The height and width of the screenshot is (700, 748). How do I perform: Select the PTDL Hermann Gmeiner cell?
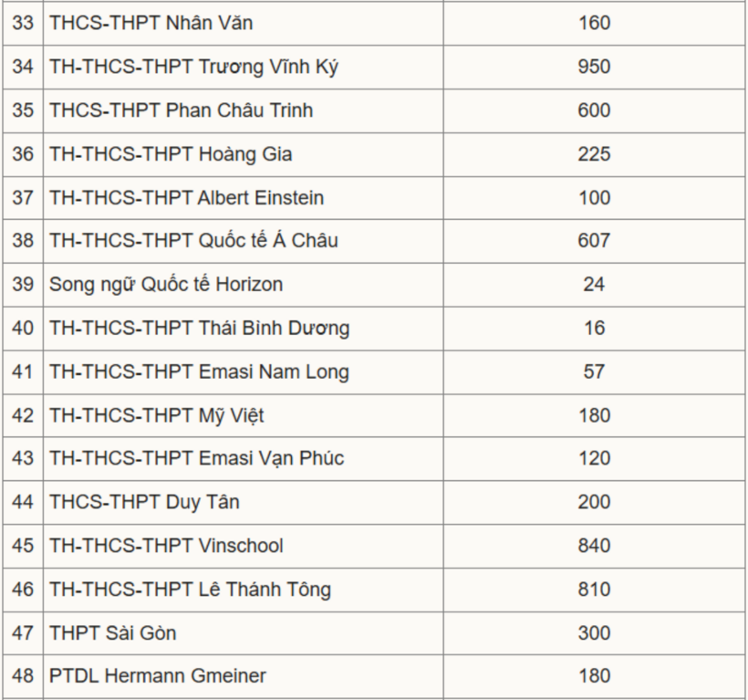tap(158, 676)
